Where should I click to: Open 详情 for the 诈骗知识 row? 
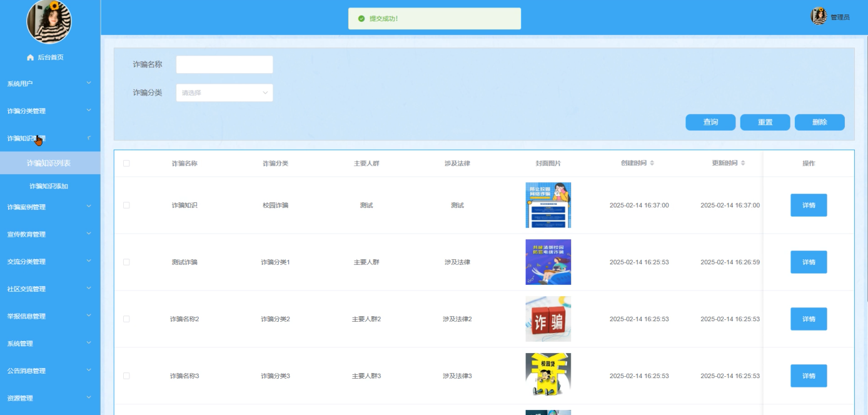pyautogui.click(x=809, y=205)
